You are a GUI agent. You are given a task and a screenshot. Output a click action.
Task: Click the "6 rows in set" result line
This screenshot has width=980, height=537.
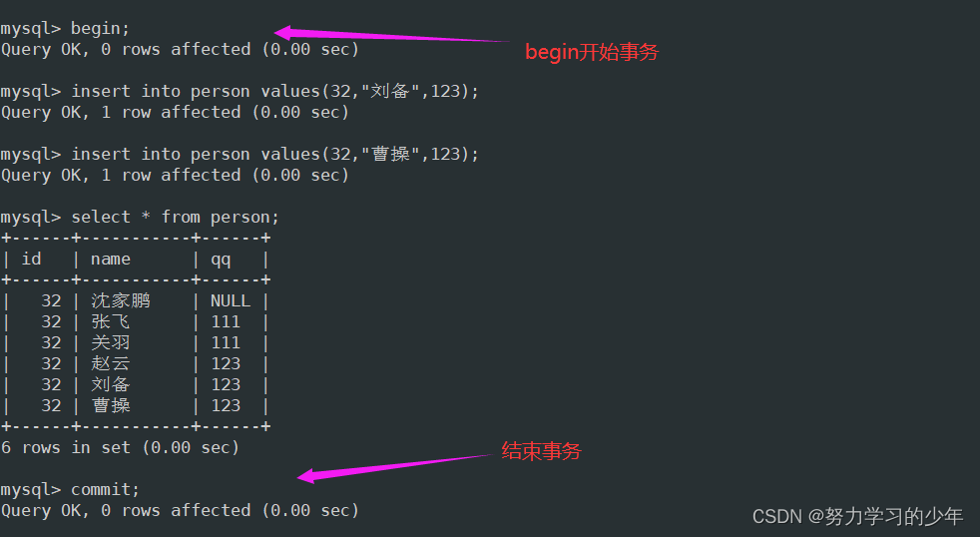(120, 447)
